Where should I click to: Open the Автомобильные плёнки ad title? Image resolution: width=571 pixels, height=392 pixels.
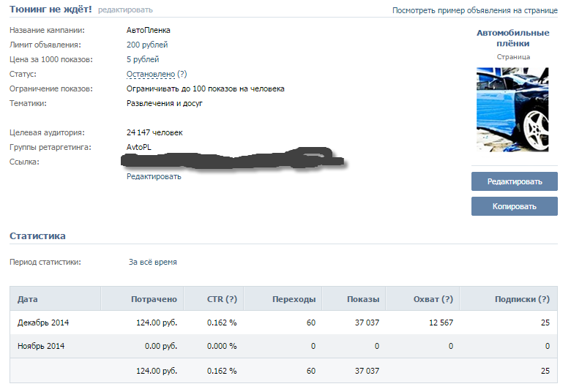tap(512, 38)
